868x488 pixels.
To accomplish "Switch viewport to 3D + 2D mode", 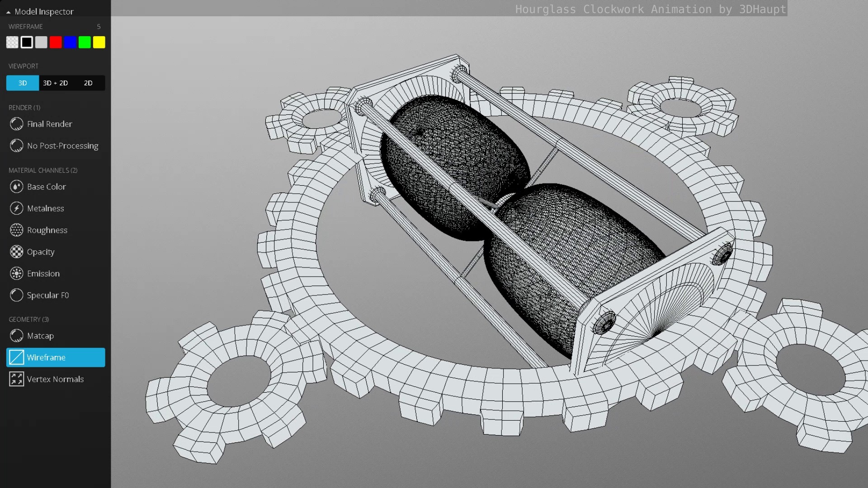I will [55, 83].
